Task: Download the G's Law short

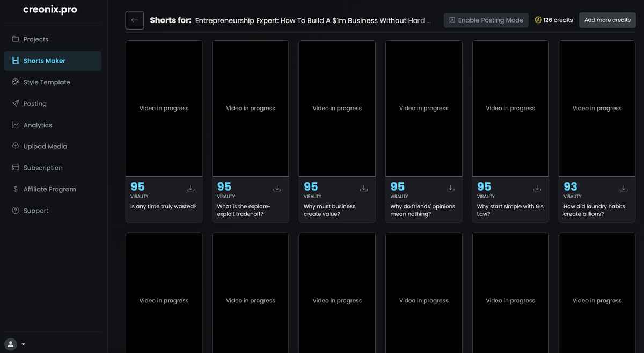Action: pos(537,188)
